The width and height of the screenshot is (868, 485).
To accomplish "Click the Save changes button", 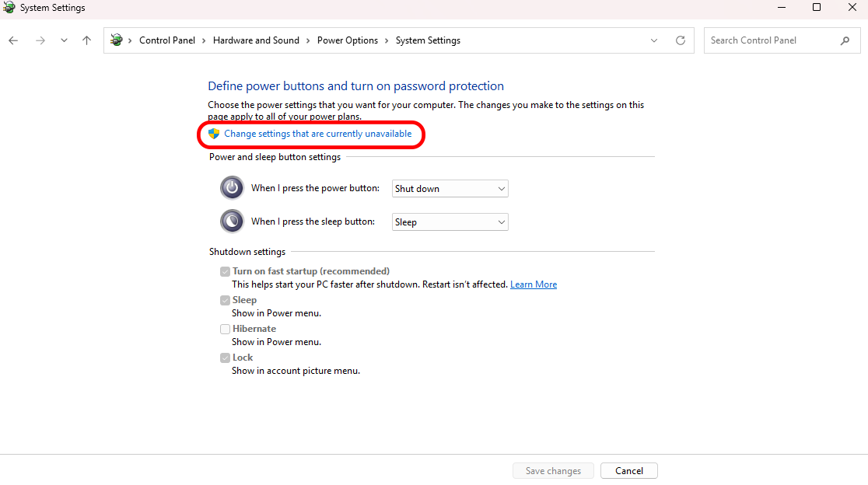I will pos(553,471).
